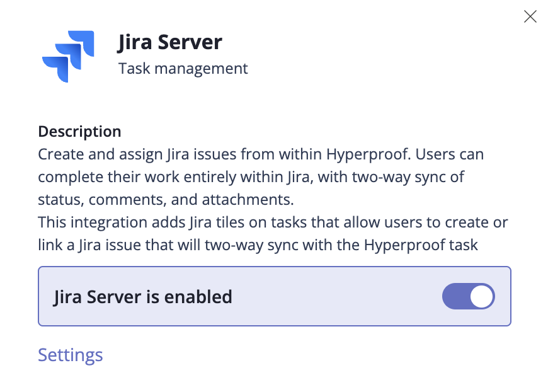Open Settings for Jira Server
Screen dimensions: 548x392
[70, 355]
